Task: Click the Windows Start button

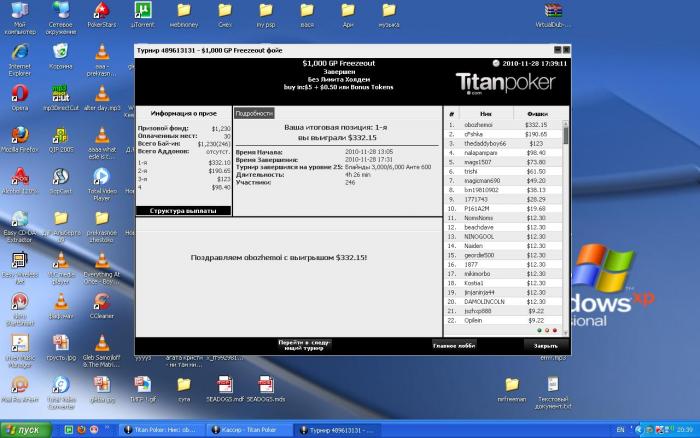Action: click(26, 430)
